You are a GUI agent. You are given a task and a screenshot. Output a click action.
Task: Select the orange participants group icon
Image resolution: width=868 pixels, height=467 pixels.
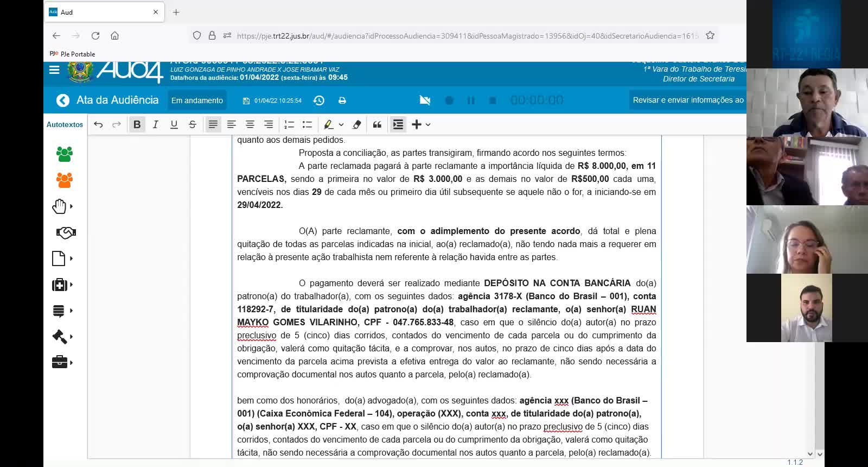click(x=65, y=180)
